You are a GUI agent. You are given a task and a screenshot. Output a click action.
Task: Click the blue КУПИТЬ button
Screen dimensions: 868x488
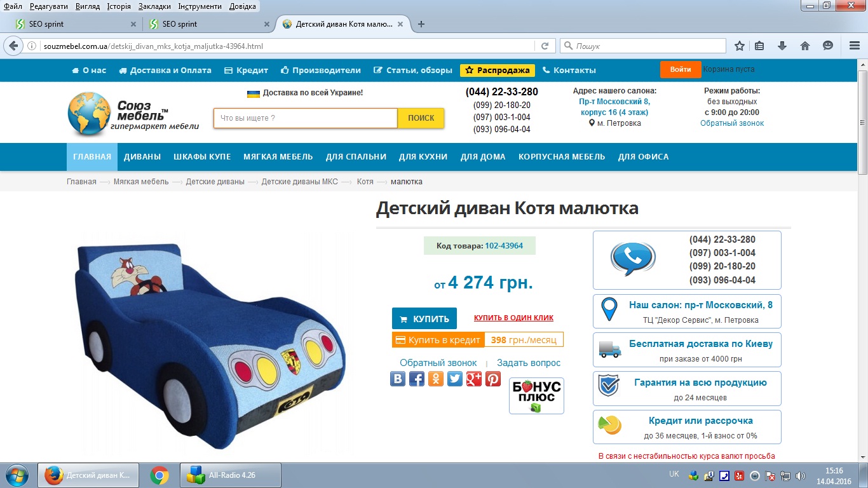[424, 319]
